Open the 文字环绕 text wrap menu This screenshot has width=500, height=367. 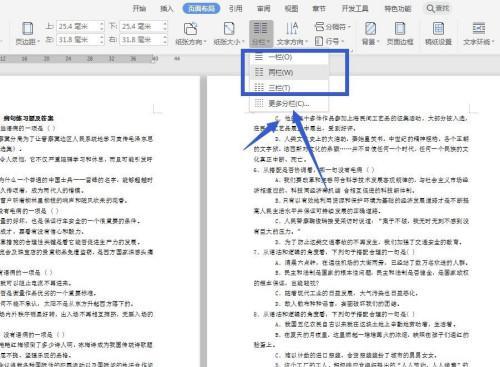pyautogui.click(x=479, y=33)
